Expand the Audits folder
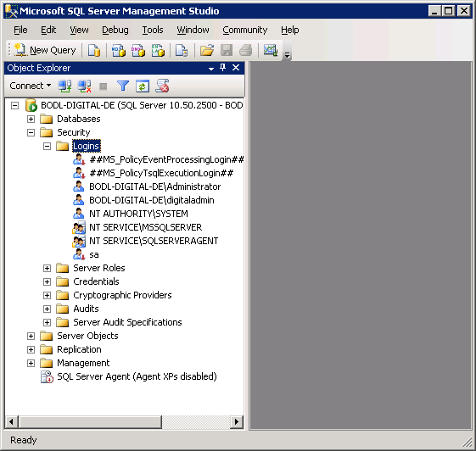 pos(47,309)
